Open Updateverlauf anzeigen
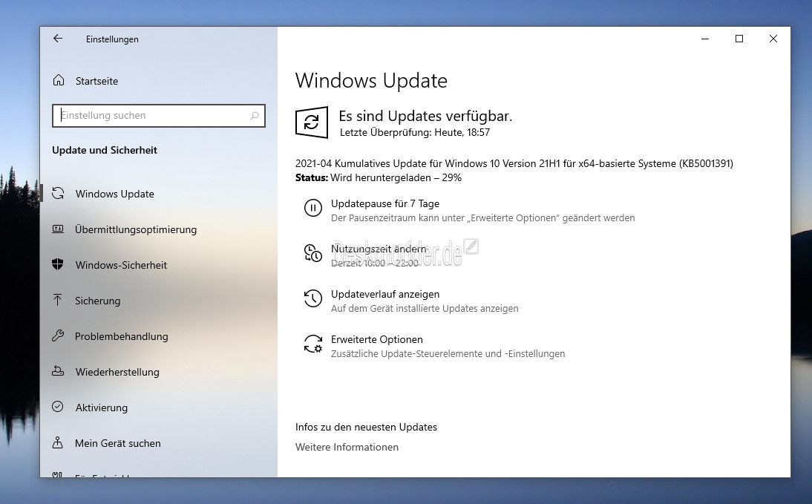The image size is (812, 504). [385, 294]
